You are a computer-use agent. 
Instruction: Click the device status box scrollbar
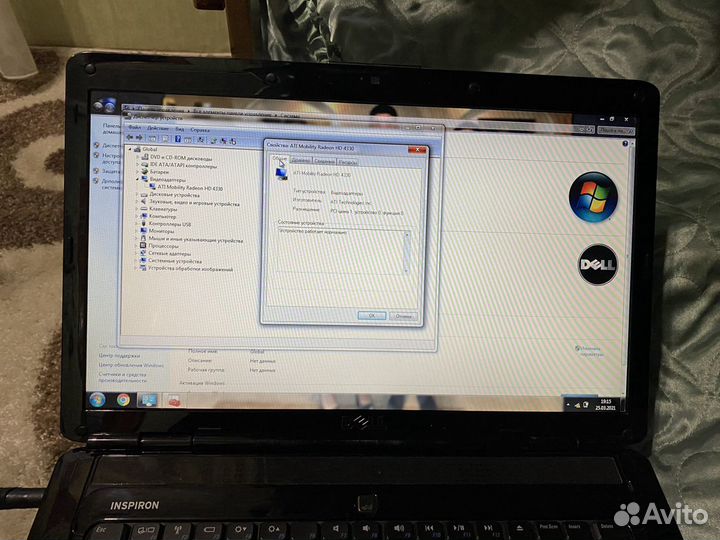(x=407, y=253)
